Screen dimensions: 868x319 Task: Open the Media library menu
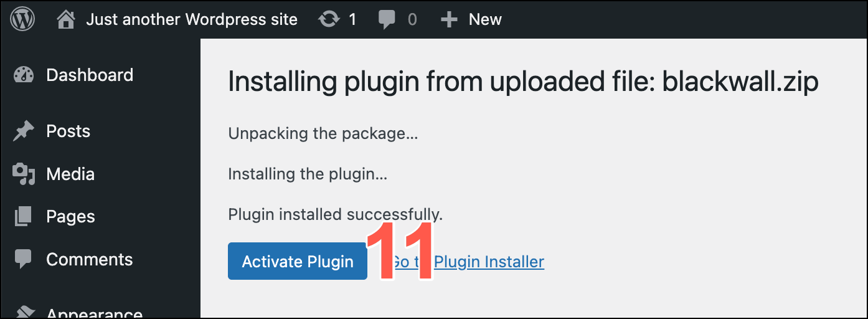point(70,174)
